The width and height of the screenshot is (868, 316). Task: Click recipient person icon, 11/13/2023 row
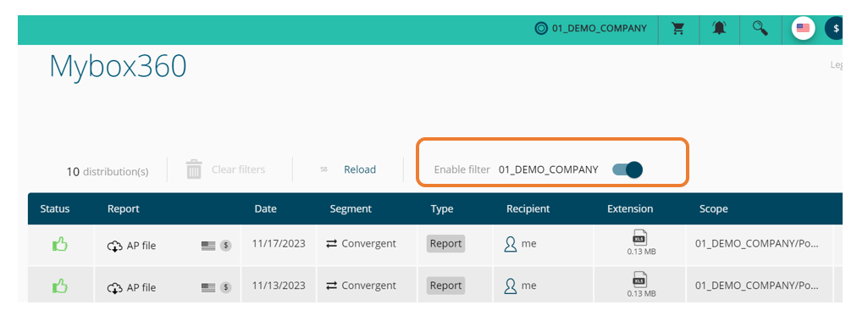pyautogui.click(x=511, y=286)
